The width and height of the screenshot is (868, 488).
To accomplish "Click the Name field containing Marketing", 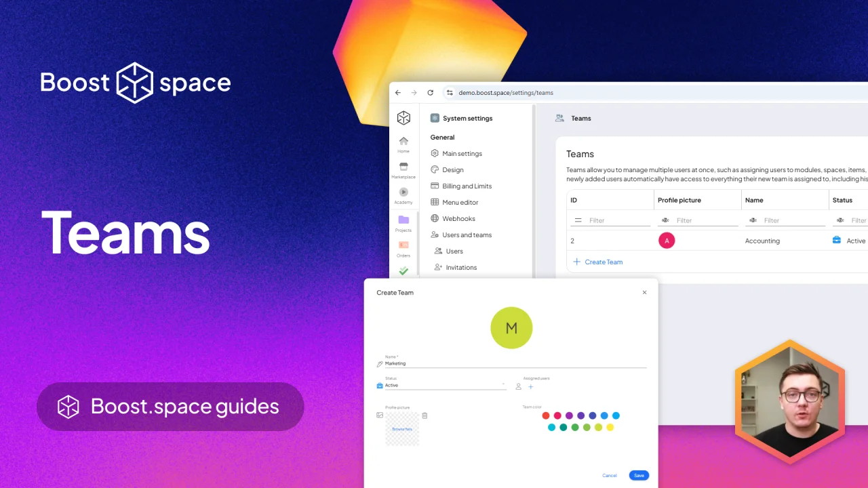I will click(515, 363).
